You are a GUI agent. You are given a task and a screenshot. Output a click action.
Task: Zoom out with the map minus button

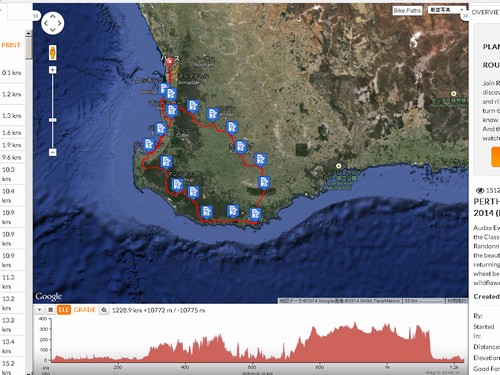click(53, 152)
